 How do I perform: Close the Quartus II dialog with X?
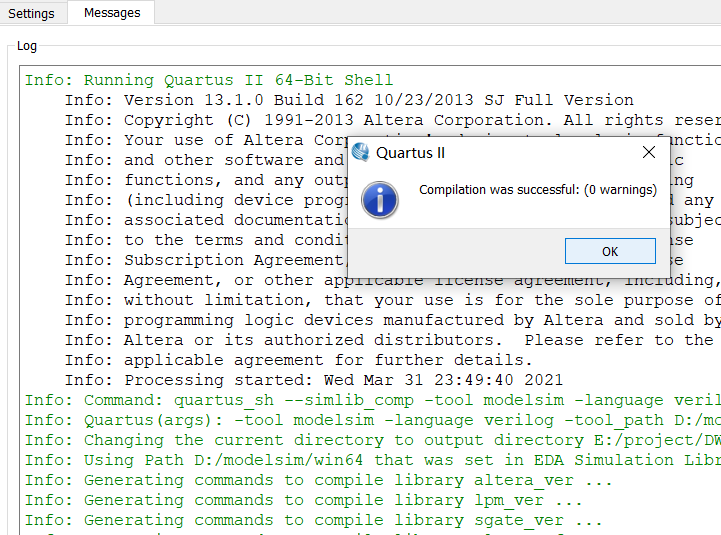click(x=649, y=152)
